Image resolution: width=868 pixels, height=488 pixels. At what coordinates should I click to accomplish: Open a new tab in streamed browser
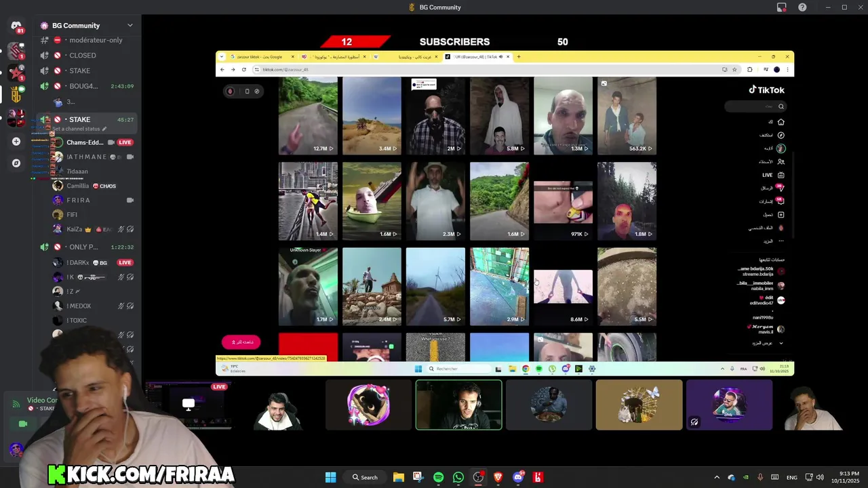click(x=519, y=57)
